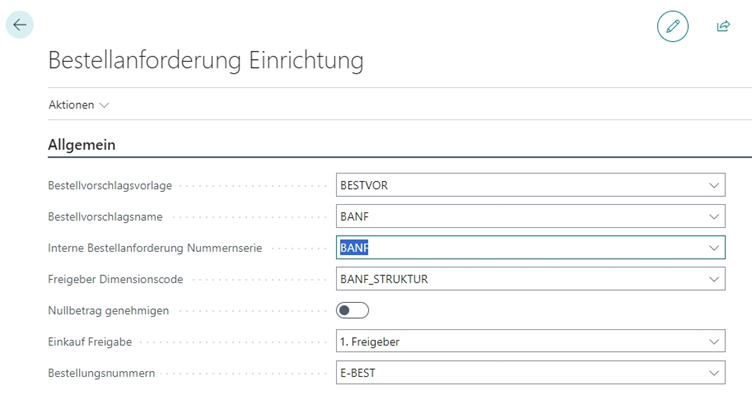The width and height of the screenshot is (752, 409).
Task: Click the highlighted Nummernserie BANF field
Action: coord(520,248)
